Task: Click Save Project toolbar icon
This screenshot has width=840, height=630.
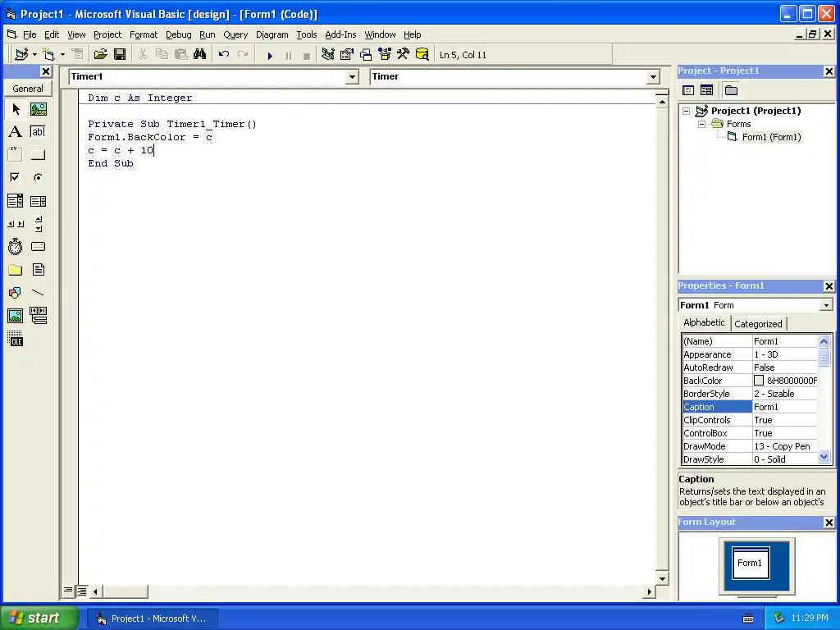Action: coord(120,55)
